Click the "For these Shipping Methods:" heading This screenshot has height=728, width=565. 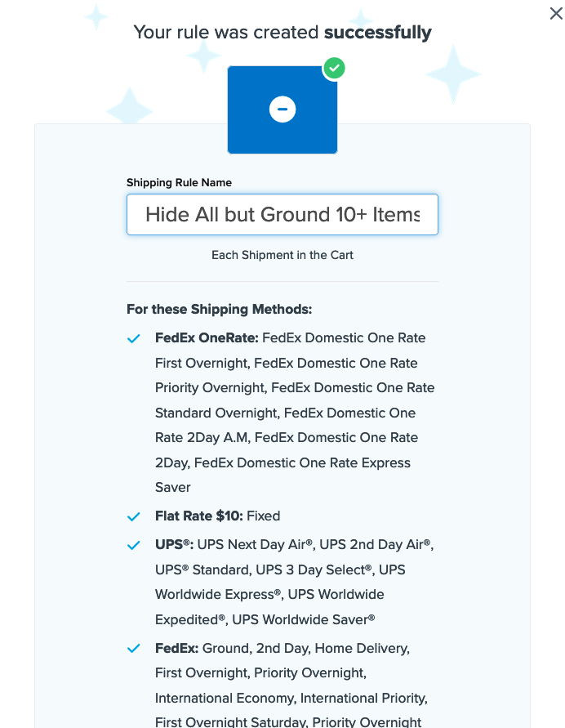pos(219,310)
